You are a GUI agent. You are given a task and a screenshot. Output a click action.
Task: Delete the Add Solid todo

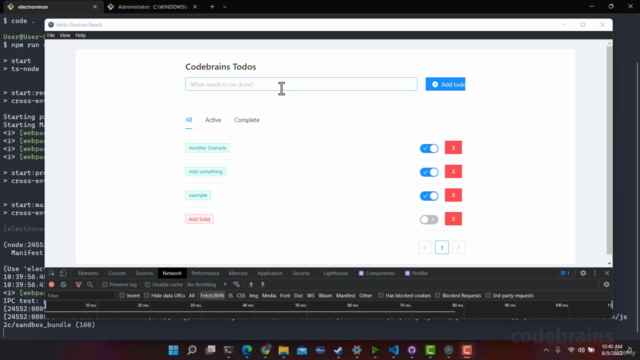coord(453,219)
